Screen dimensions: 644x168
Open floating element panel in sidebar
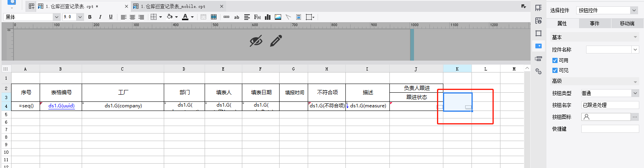pyautogui.click(x=539, y=33)
